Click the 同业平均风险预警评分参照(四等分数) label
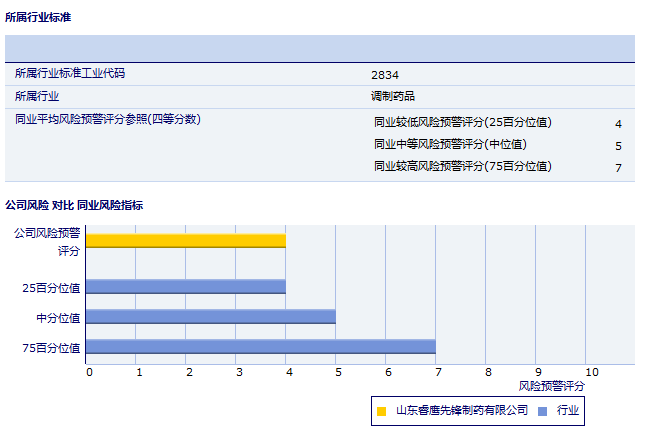Viewport: 649px width, 435px height. pos(108,119)
